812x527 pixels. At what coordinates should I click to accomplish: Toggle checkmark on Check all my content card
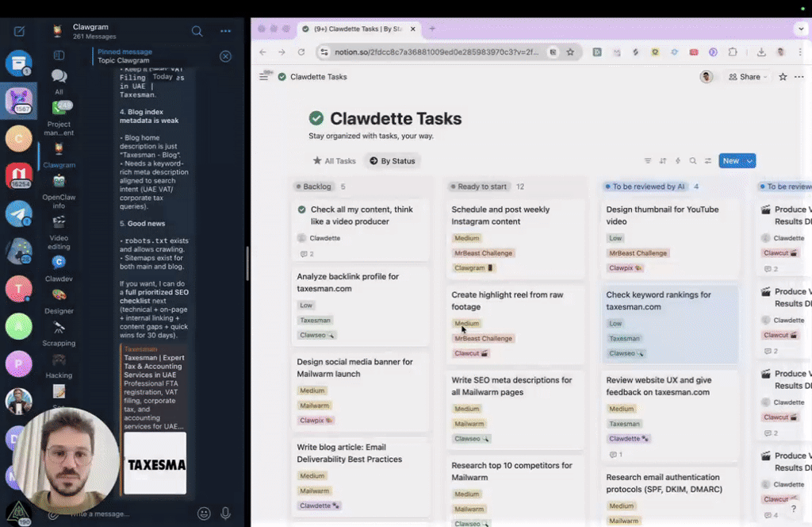point(302,210)
